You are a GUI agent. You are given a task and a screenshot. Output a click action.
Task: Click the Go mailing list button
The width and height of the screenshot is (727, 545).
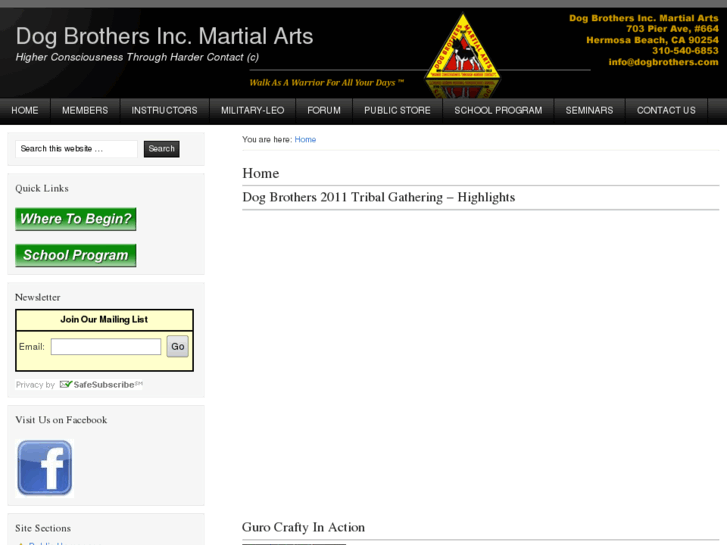tap(178, 346)
